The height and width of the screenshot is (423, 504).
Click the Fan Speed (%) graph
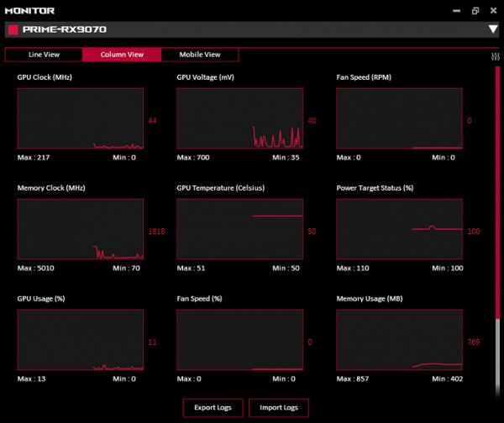click(239, 340)
